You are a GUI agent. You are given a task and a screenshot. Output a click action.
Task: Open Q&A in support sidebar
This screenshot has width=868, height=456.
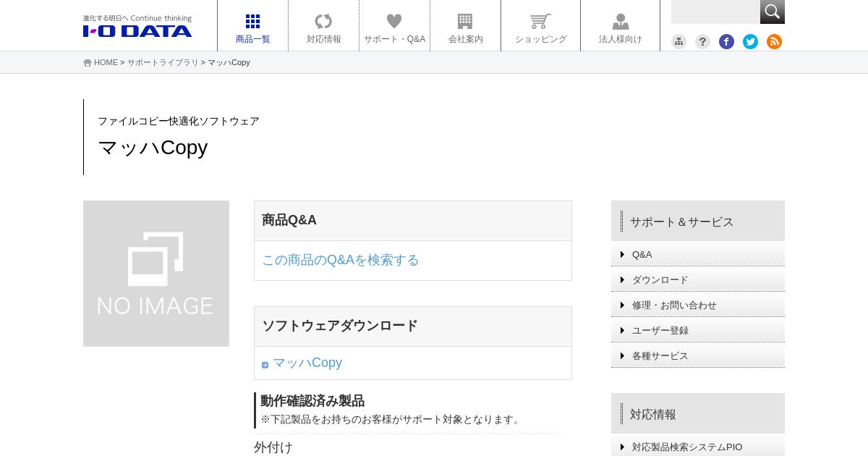pos(698,254)
